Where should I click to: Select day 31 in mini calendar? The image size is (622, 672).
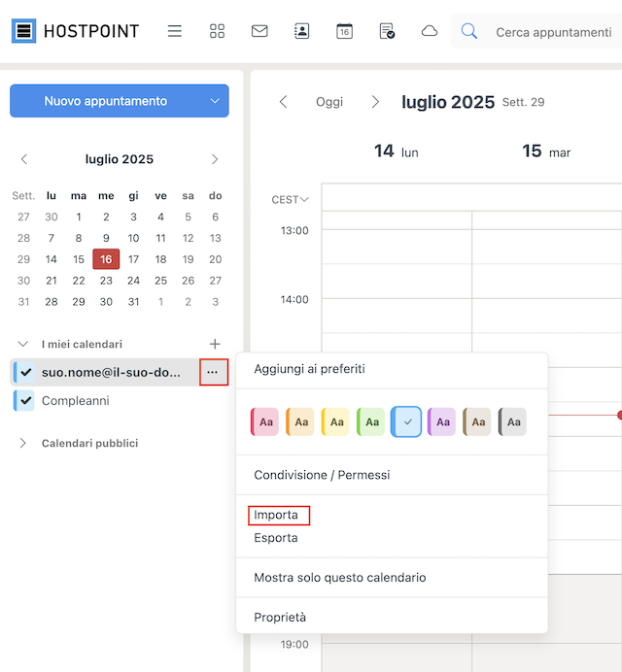coord(133,302)
